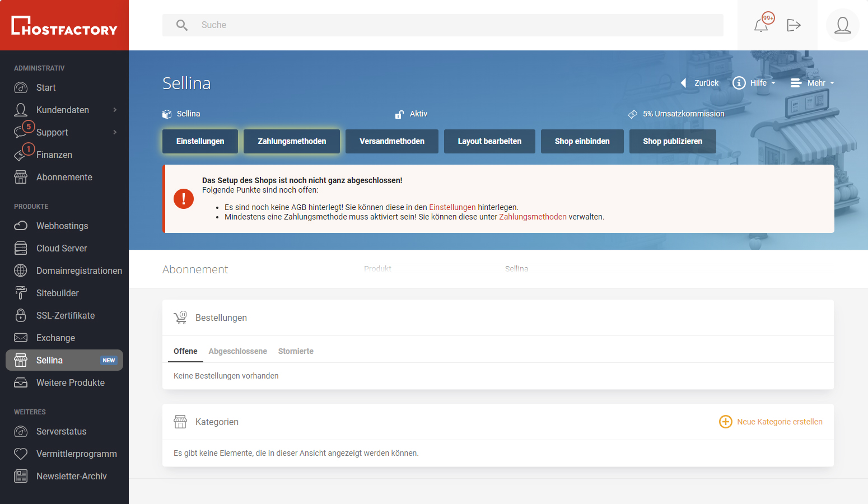Click the Newsletter-Archiv newspaper icon
The image size is (868, 504).
click(21, 476)
